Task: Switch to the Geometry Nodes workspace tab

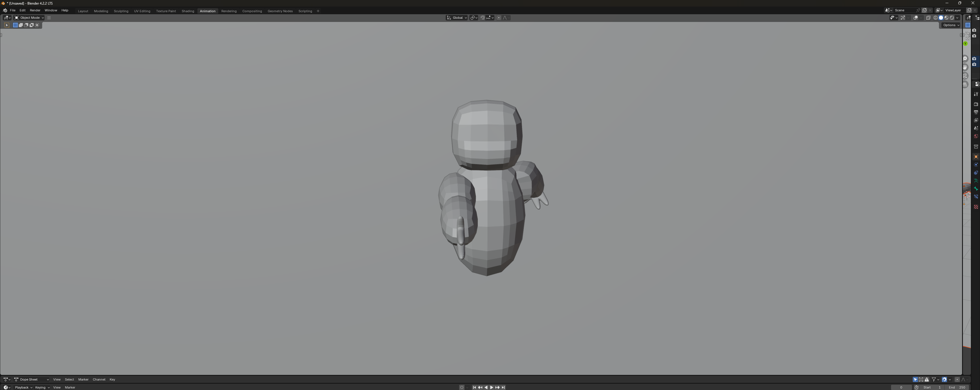Action: click(x=280, y=11)
